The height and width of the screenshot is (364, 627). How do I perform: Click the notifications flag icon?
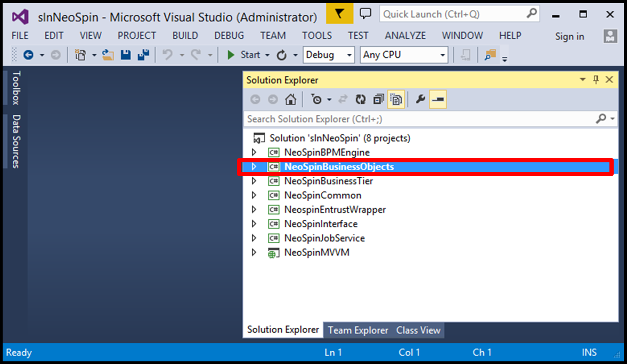point(339,14)
